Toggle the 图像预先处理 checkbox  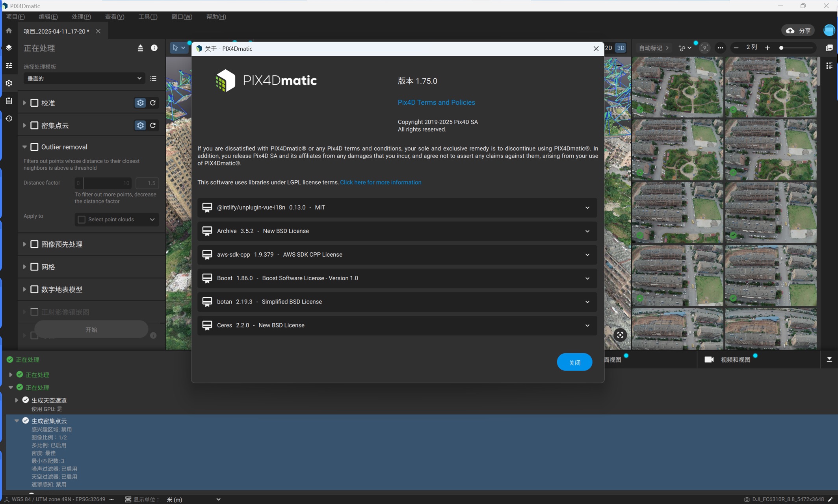point(34,244)
